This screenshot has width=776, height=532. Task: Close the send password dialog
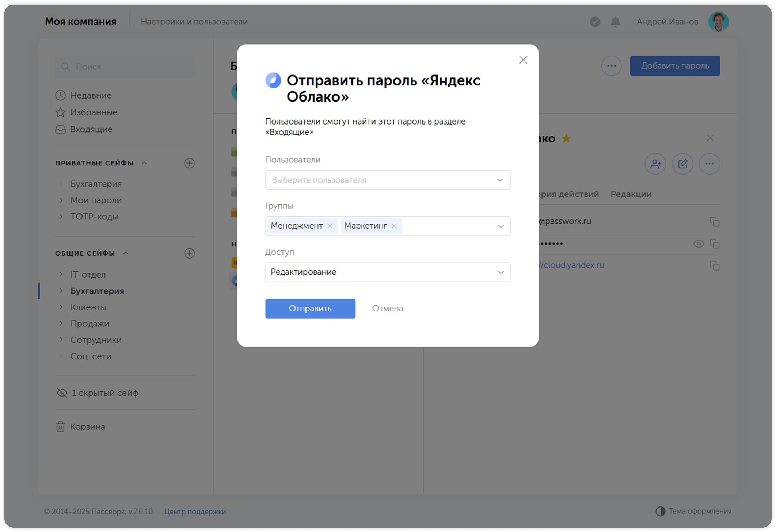tap(523, 60)
